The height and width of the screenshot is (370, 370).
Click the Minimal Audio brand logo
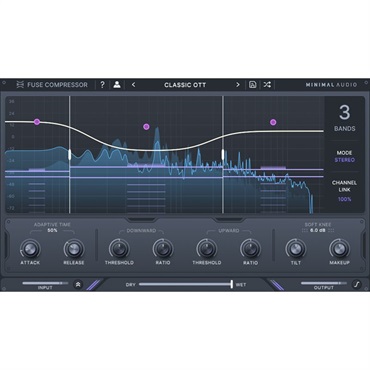(x=331, y=85)
